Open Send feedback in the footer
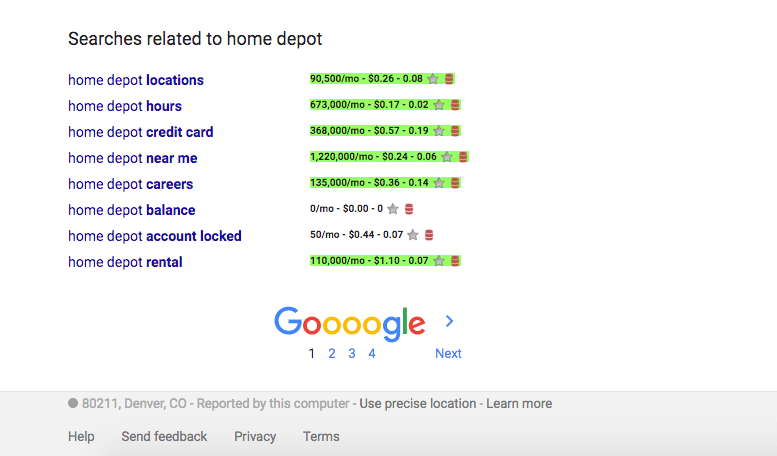Image resolution: width=777 pixels, height=456 pixels. click(164, 436)
